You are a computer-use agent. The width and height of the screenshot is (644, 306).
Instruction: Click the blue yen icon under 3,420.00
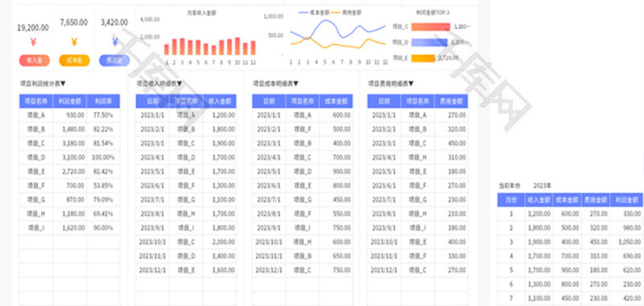pyautogui.click(x=115, y=43)
